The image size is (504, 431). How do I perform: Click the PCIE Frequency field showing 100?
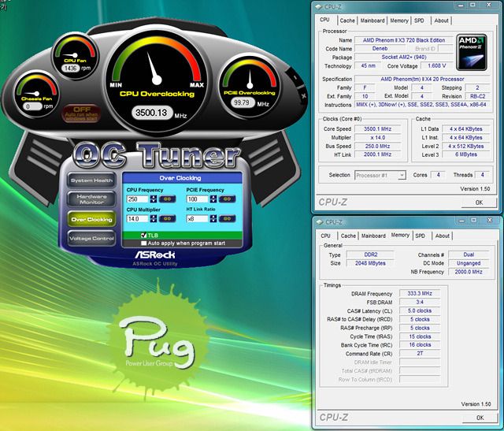[x=198, y=199]
